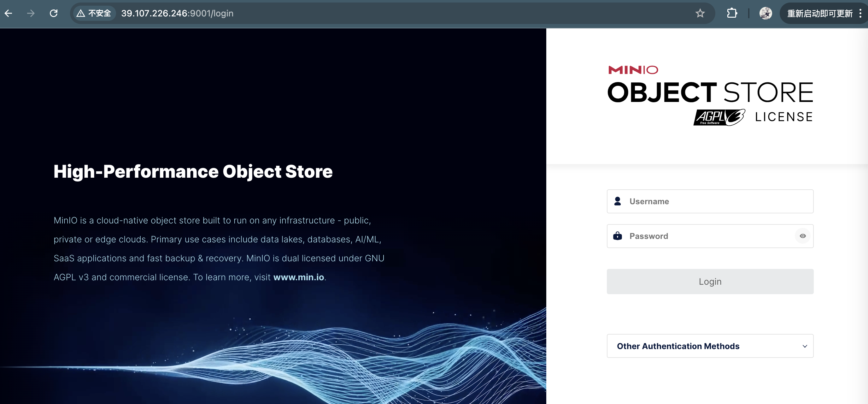Open the browser extensions puzzle icon

click(x=731, y=13)
